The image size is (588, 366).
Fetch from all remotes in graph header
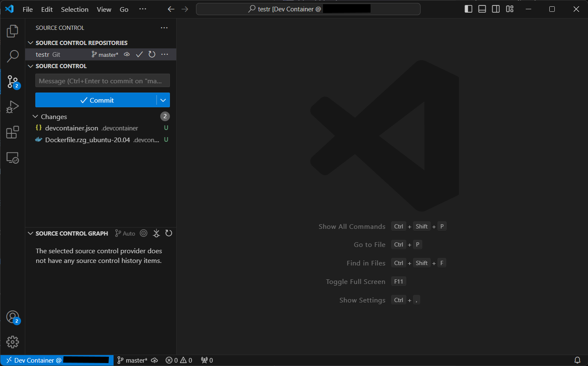(156, 233)
